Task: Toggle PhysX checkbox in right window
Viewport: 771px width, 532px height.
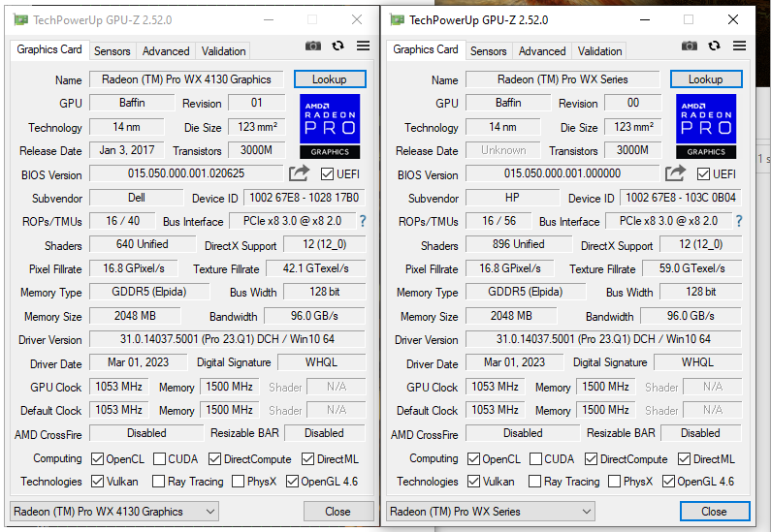Action: pyautogui.click(x=614, y=481)
